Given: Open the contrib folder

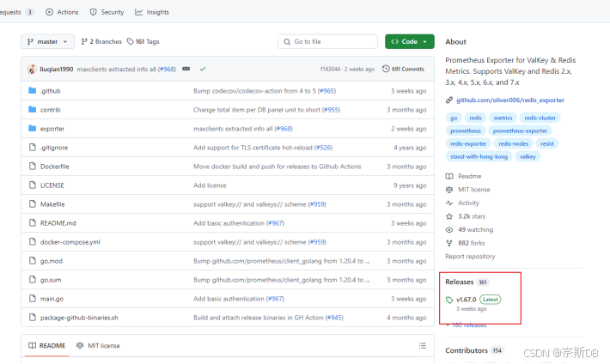Looking at the screenshot, I should pyautogui.click(x=50, y=110).
